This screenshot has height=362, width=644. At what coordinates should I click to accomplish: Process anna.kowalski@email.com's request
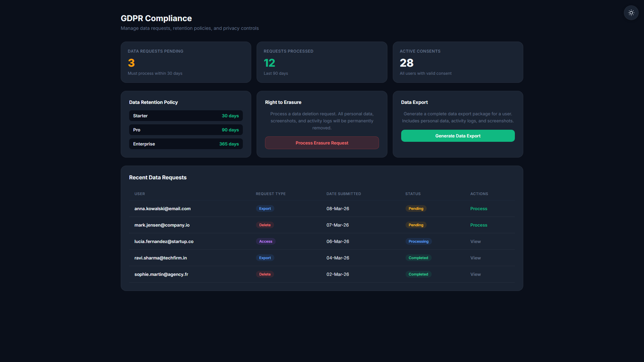click(479, 208)
